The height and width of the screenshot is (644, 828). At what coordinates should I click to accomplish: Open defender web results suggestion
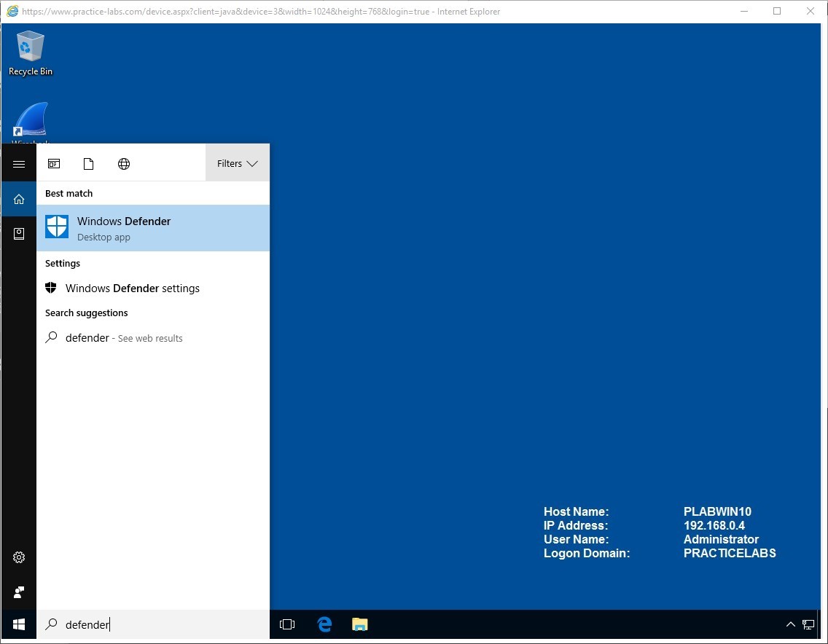click(x=153, y=338)
